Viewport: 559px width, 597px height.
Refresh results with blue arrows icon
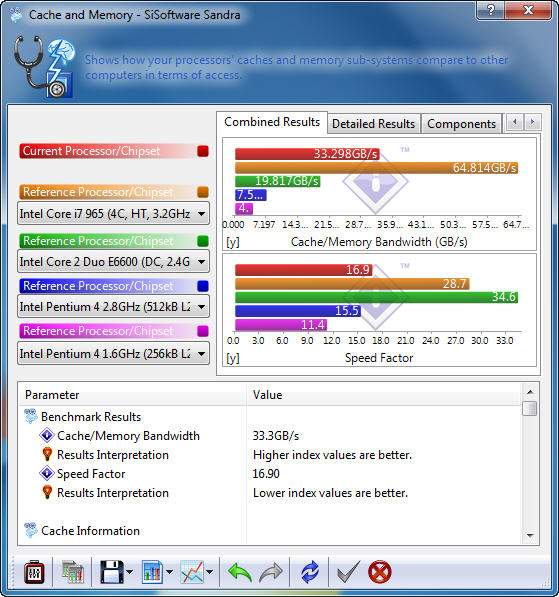click(310, 572)
